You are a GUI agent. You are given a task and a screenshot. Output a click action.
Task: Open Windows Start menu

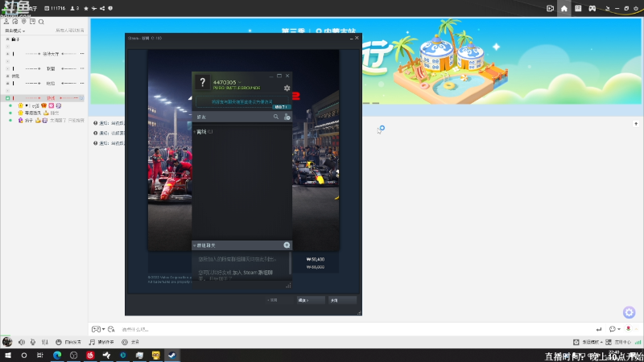click(8, 355)
